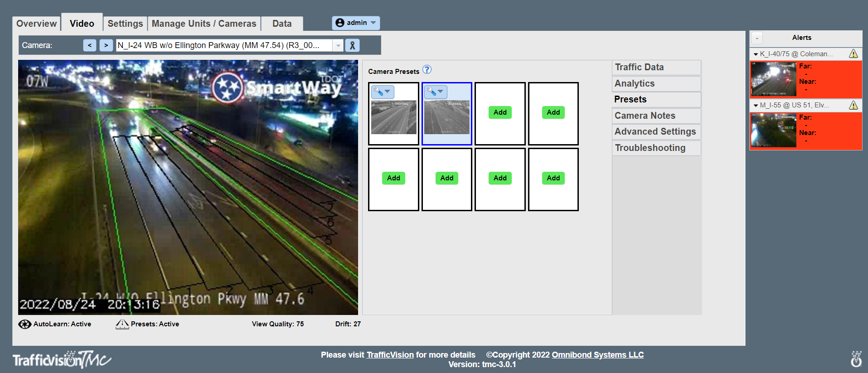Screen dimensions: 868x373
Task: Open Camera Notes section
Action: tap(656, 116)
